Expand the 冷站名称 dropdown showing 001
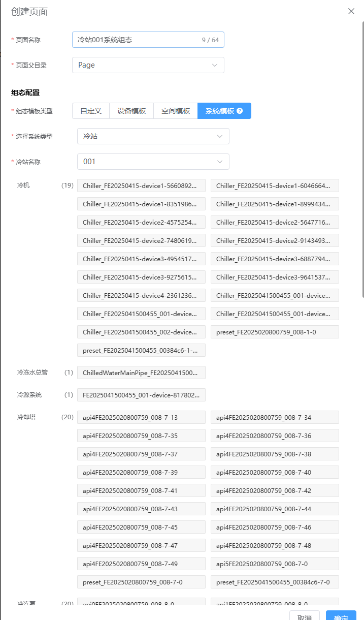Screen dimensions: 364x620 point(153,162)
